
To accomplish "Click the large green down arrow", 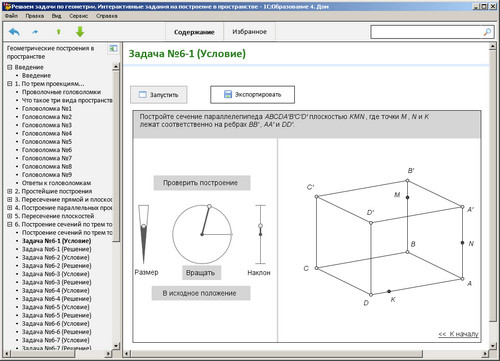I will click(80, 32).
